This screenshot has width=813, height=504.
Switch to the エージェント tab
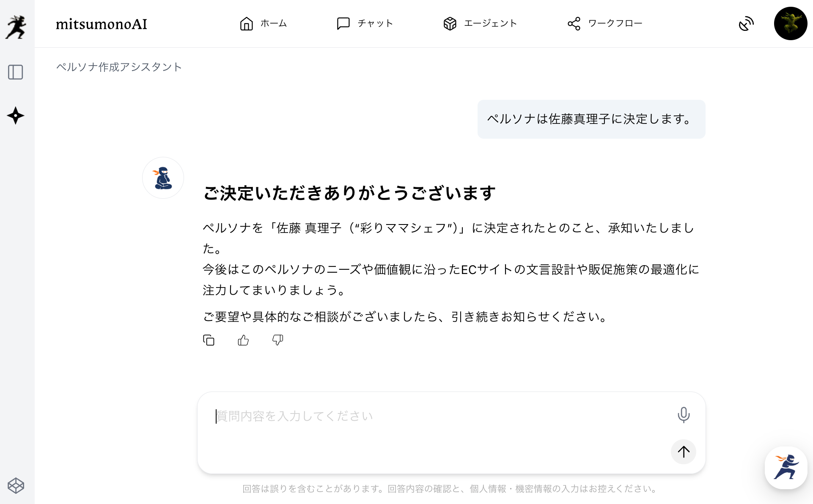pos(480,24)
